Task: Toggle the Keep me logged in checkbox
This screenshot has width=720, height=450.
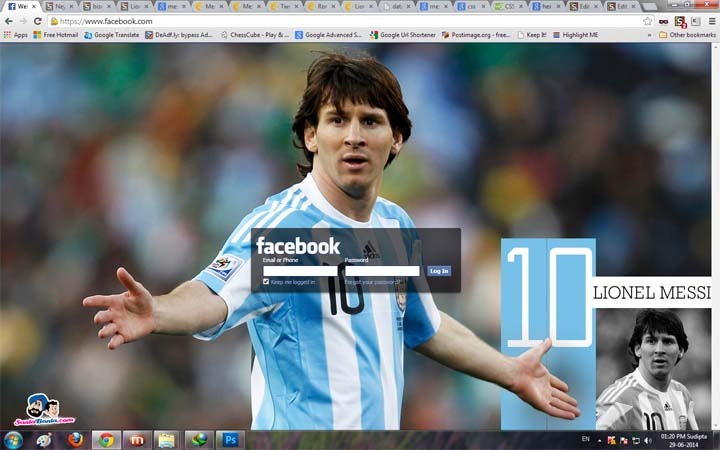Action: point(266,281)
